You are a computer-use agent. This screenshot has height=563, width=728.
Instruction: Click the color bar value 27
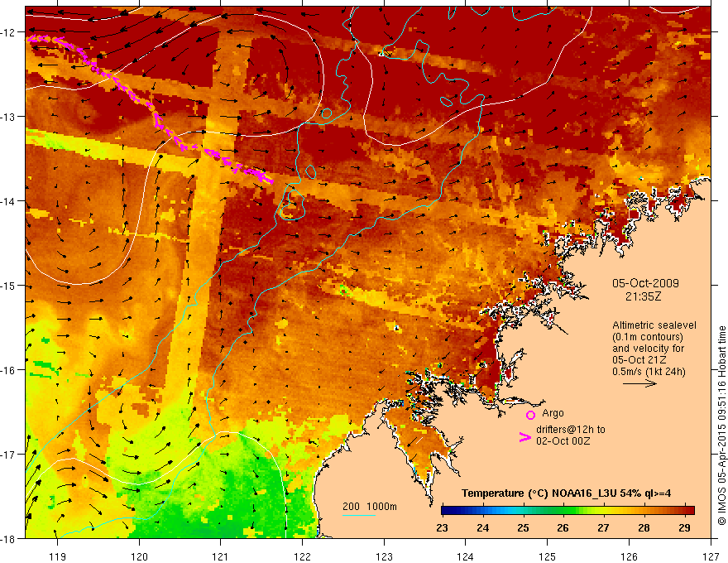[x=603, y=527]
